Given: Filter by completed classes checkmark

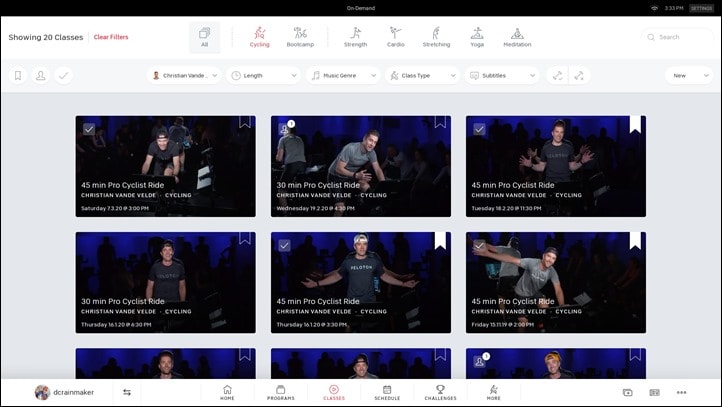Looking at the screenshot, I should click(64, 76).
